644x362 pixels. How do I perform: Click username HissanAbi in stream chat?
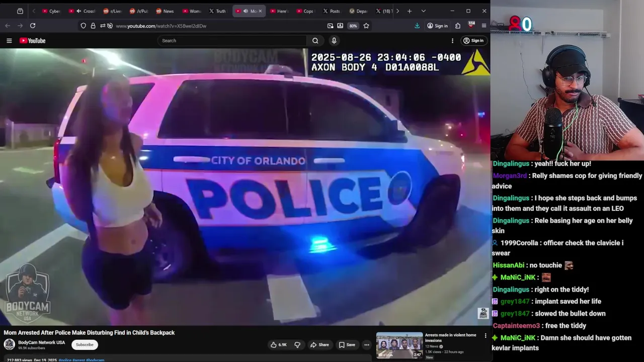(x=508, y=265)
